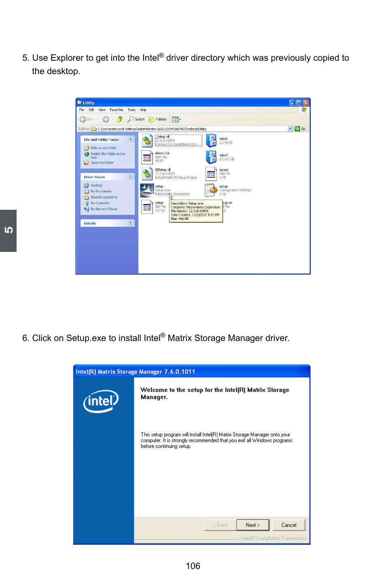The width and height of the screenshot is (386, 588).
Task: Click the My Documents folder icon
Action: tap(87, 191)
